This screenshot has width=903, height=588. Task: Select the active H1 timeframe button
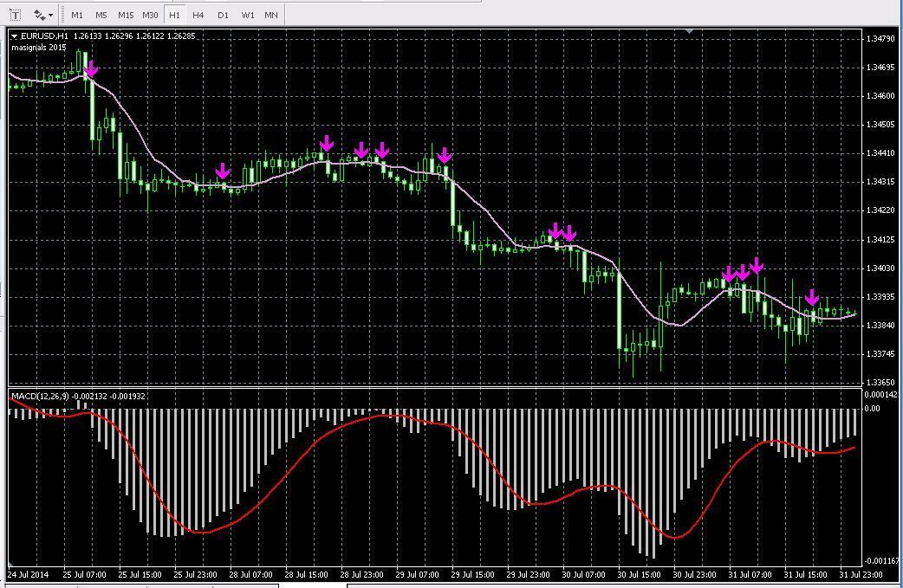[x=174, y=15]
